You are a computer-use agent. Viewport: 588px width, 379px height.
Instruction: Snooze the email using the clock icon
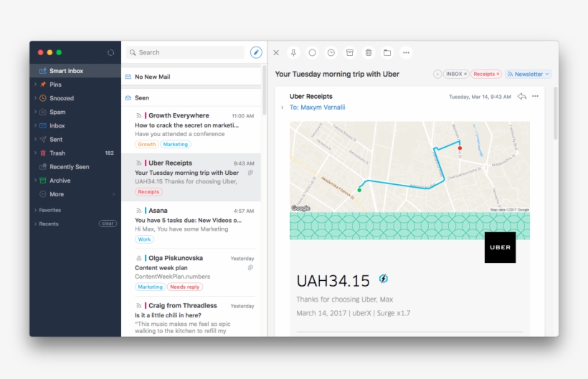[x=331, y=52]
